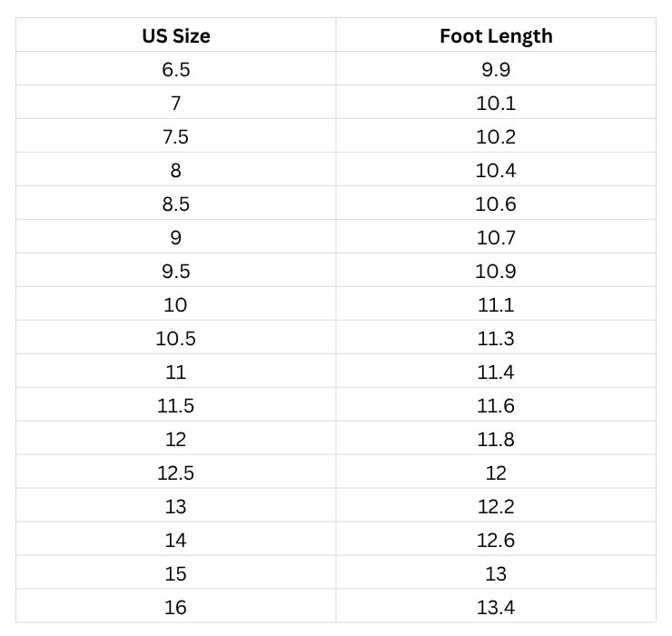Select the foot length 13.4 cell
672x636 pixels.
click(496, 607)
